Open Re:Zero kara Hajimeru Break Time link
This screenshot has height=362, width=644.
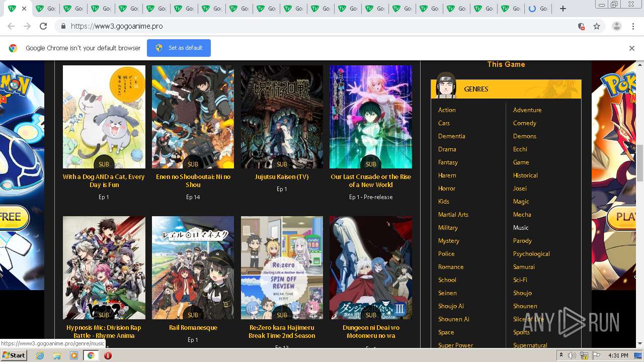point(282,332)
